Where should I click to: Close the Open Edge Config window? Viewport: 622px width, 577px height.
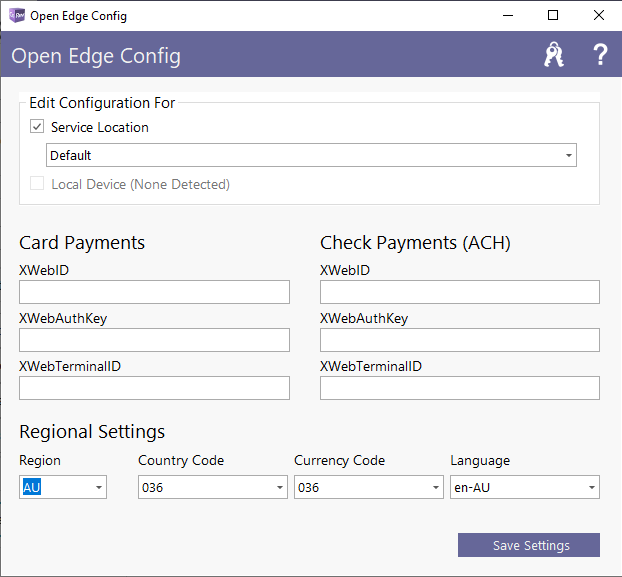click(599, 15)
